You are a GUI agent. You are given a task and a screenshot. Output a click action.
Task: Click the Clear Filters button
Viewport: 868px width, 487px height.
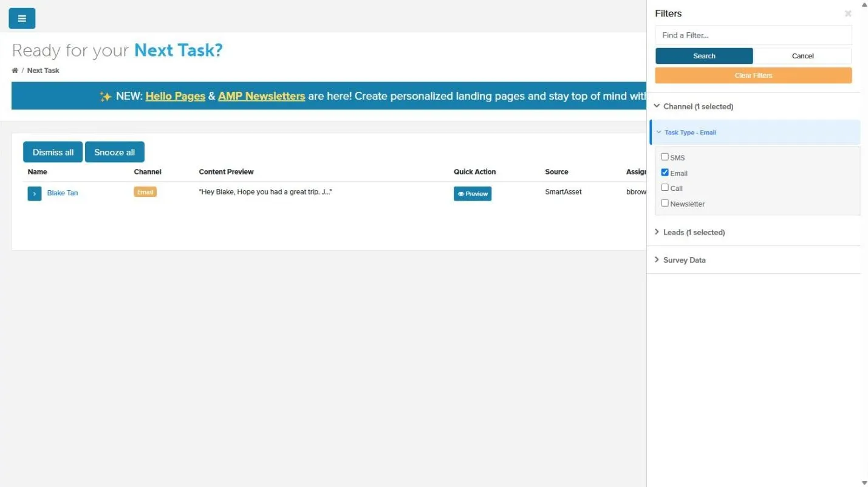pyautogui.click(x=753, y=75)
